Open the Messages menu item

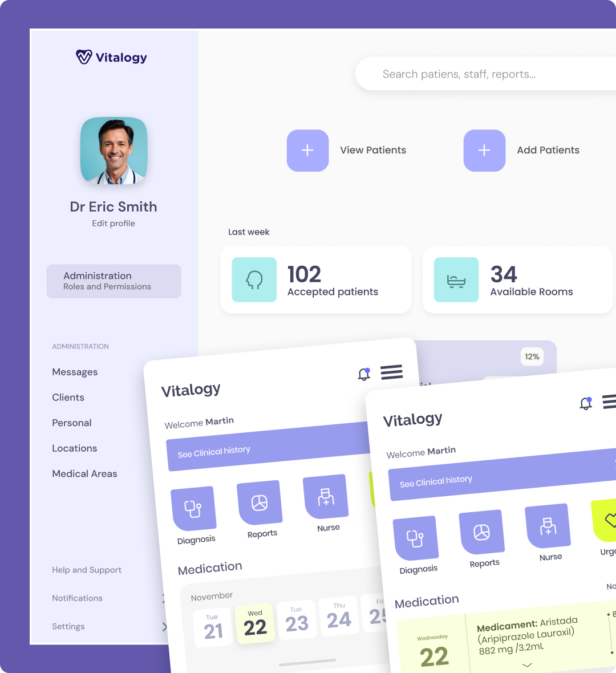tap(75, 372)
